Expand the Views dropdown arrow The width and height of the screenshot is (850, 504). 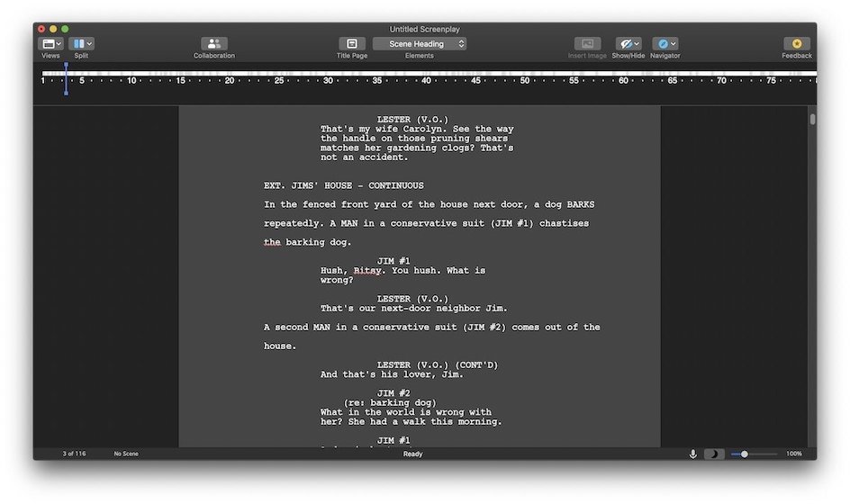point(59,43)
